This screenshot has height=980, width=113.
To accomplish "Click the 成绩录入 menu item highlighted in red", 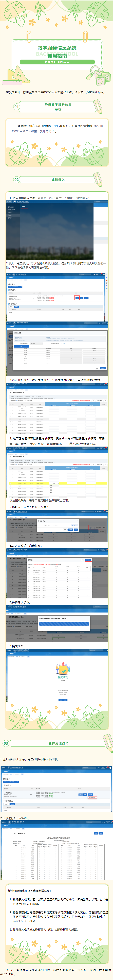I will (24, 207).
